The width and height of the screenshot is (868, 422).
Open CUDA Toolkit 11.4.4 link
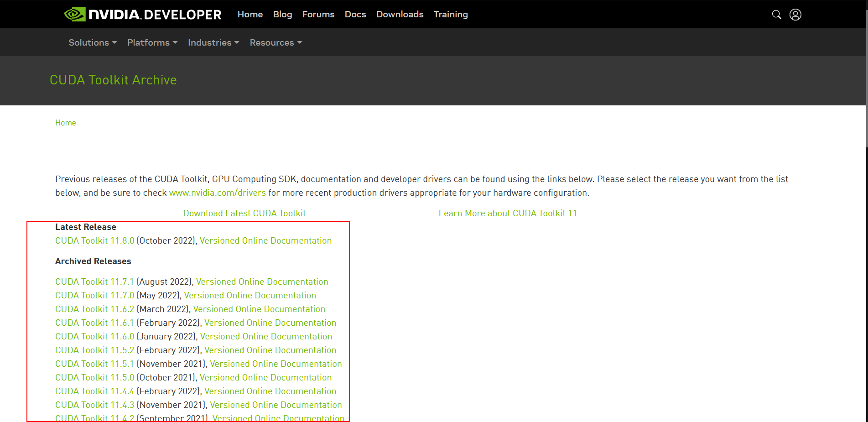pos(95,391)
